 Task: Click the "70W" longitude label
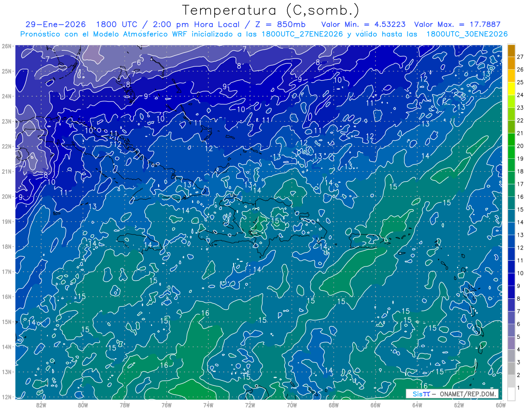(292, 405)
